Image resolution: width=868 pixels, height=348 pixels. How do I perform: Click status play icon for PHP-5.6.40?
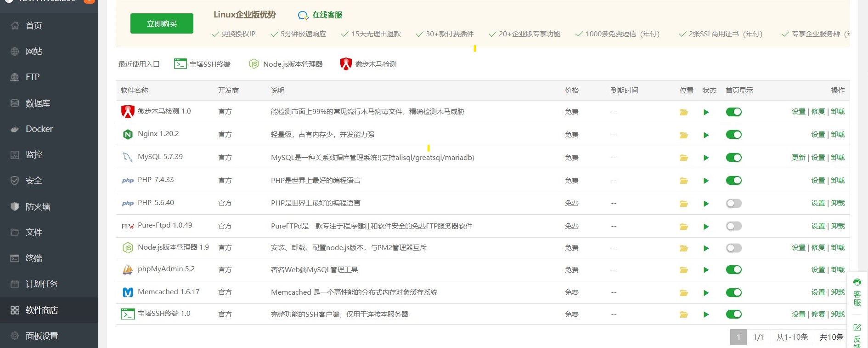click(706, 204)
